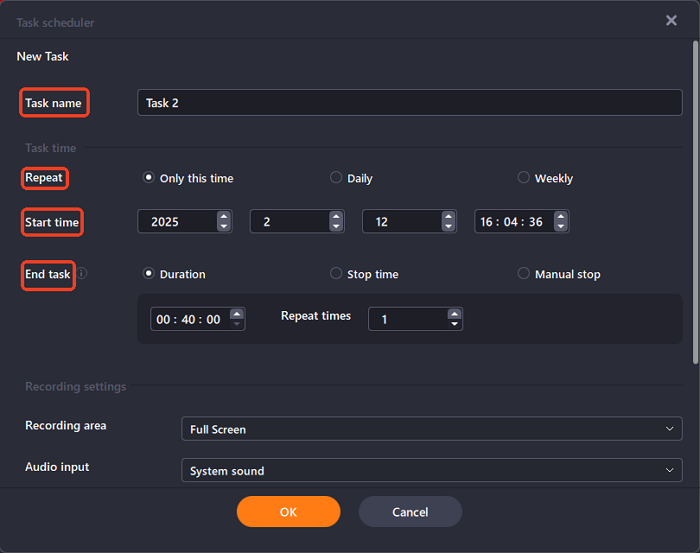Close the Task scheduler dialog

(671, 20)
